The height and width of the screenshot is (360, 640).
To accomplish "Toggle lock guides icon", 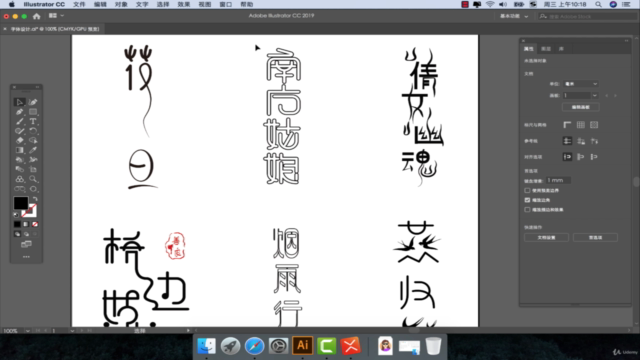I will tap(580, 141).
